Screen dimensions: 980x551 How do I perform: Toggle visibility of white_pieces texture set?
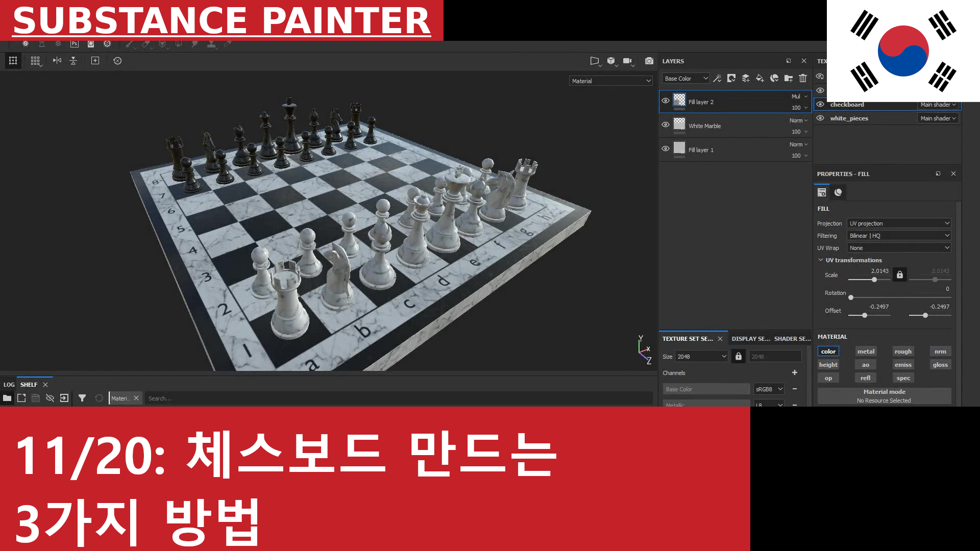[820, 118]
